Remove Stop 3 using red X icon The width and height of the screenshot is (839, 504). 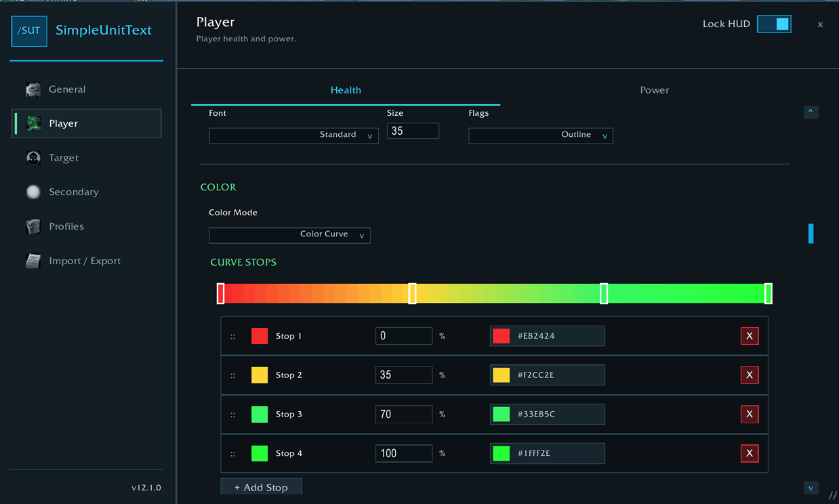750,414
